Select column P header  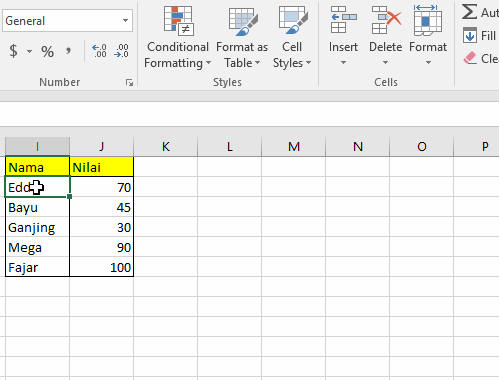coord(477,147)
